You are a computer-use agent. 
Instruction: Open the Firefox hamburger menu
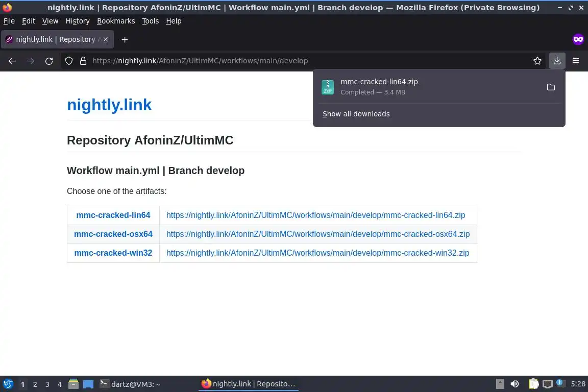(576, 61)
